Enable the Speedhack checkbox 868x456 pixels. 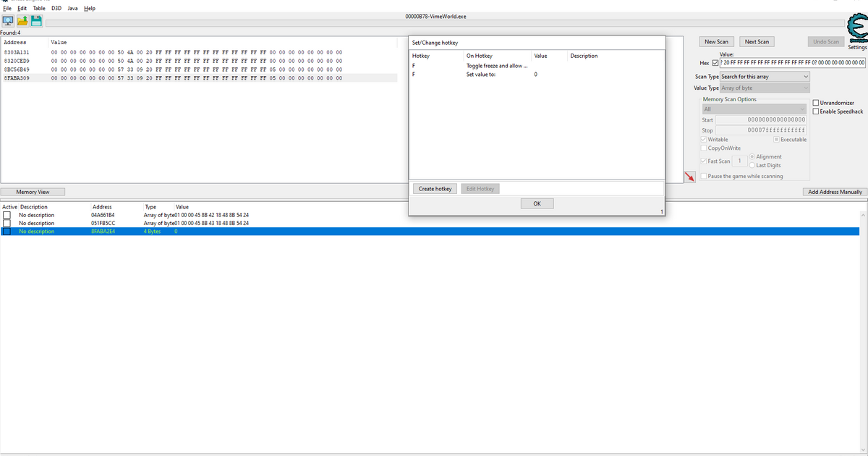point(817,111)
